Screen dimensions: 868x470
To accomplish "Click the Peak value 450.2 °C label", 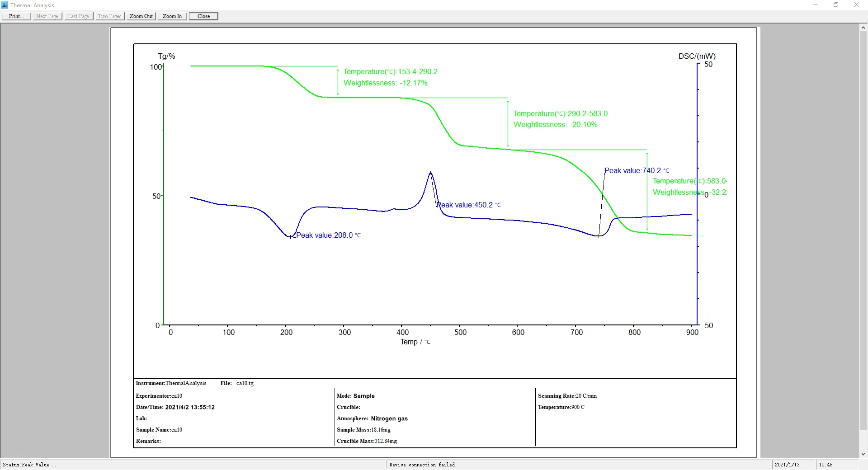I will (469, 205).
